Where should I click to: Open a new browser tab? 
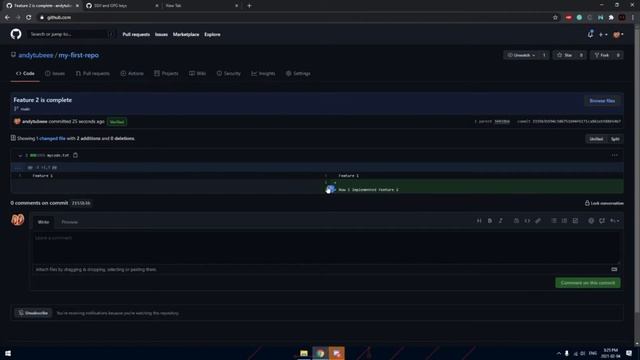click(x=249, y=6)
